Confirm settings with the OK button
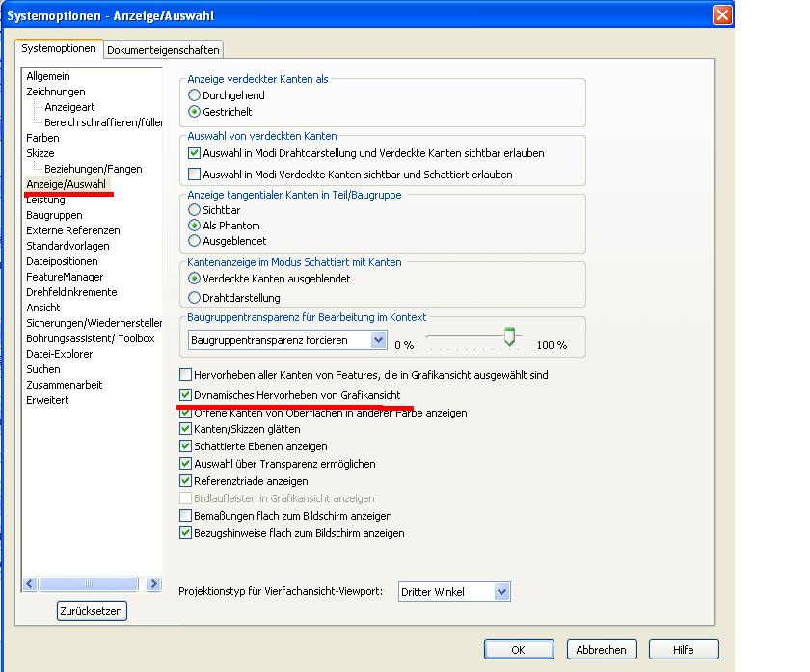Viewport: 810px width, 672px height. (x=519, y=649)
